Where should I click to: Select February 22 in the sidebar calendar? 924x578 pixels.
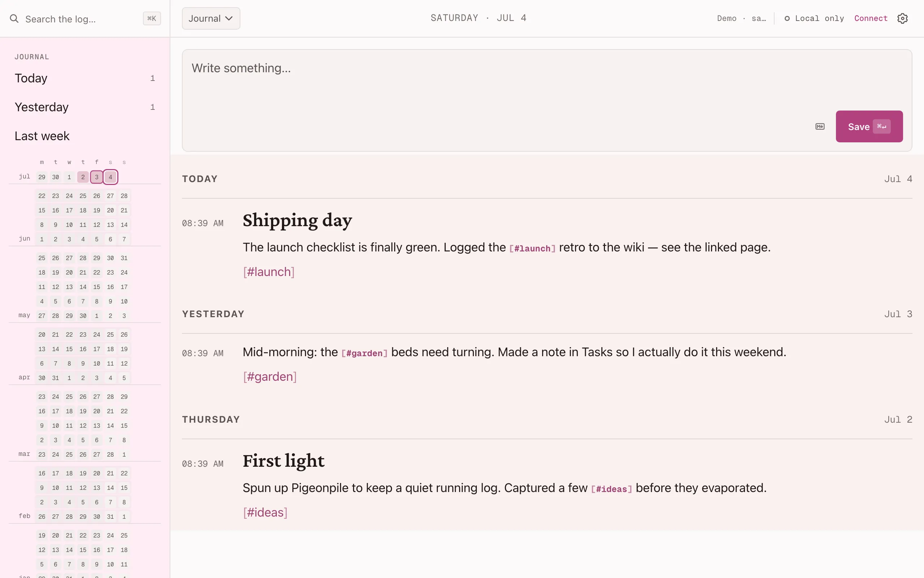coord(124,473)
